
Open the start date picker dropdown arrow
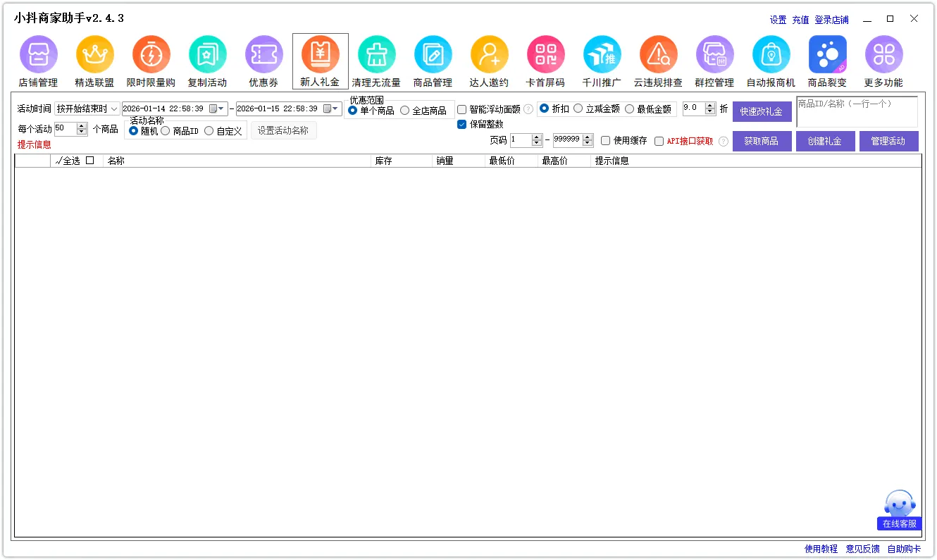pyautogui.click(x=221, y=109)
